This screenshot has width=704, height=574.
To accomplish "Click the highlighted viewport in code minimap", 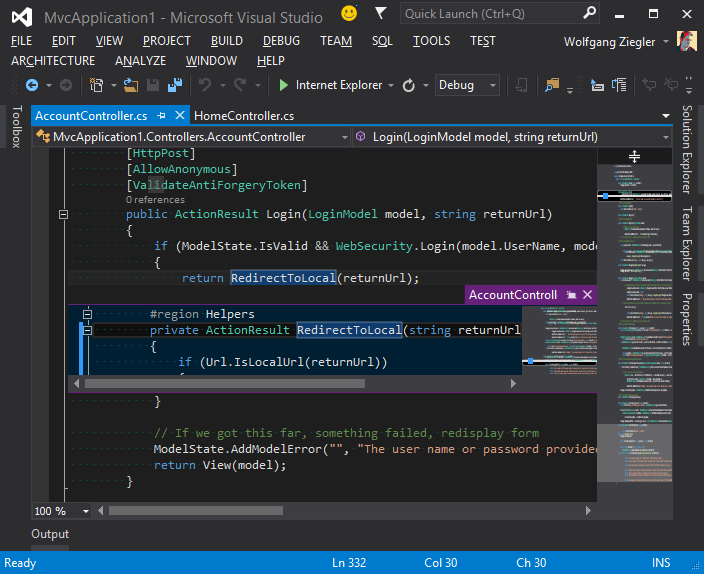I will coord(634,452).
